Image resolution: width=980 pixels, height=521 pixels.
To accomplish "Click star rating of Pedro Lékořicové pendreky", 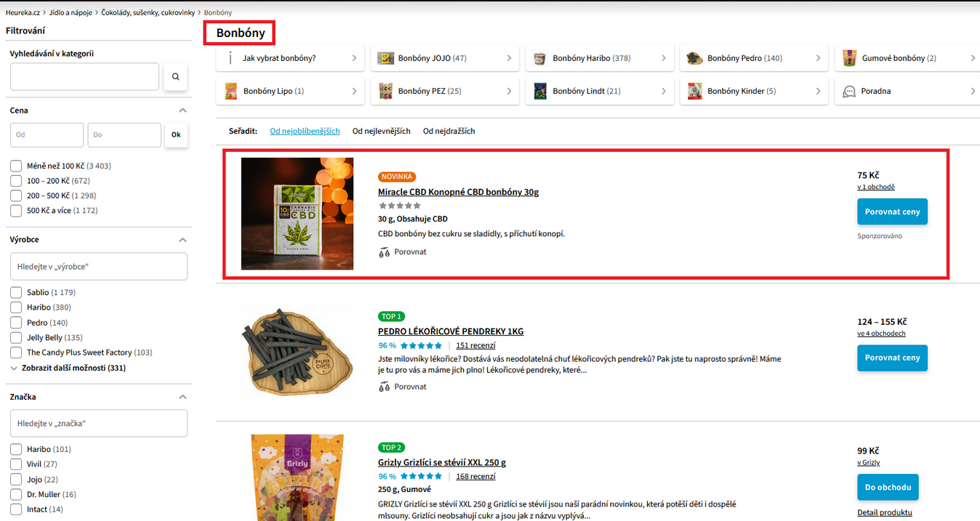I will click(421, 345).
